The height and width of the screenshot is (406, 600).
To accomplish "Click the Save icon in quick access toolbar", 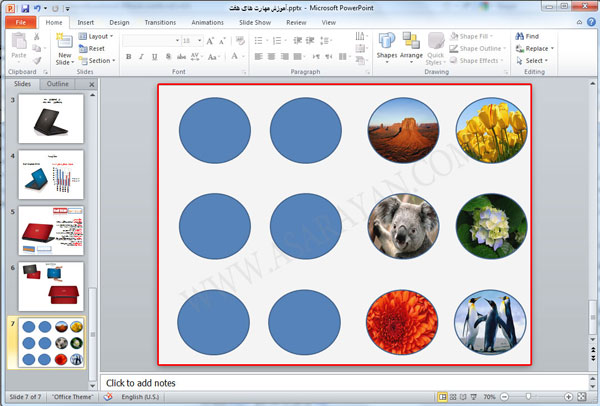I will click(25, 7).
